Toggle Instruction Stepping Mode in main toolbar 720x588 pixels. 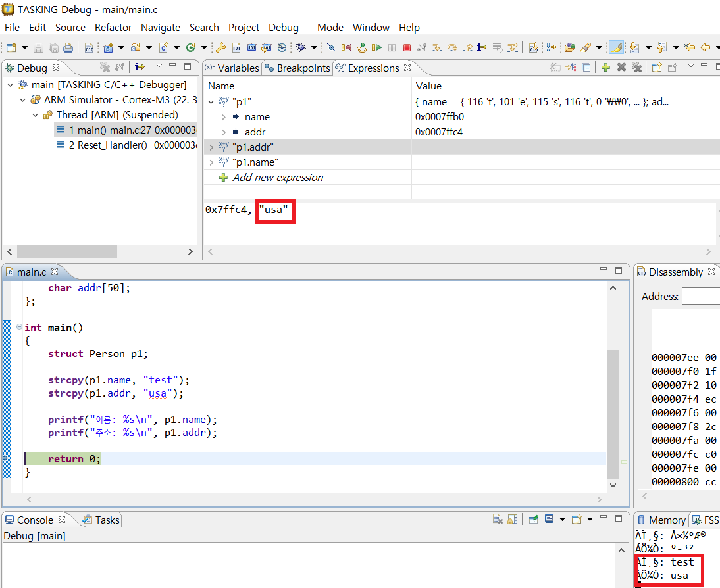[482, 47]
